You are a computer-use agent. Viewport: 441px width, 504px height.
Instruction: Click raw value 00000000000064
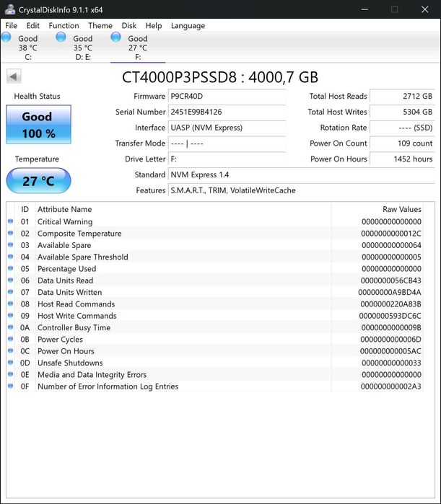[x=391, y=245]
